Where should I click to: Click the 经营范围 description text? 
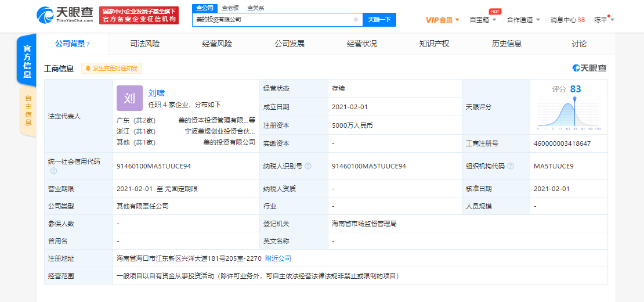(x=258, y=276)
